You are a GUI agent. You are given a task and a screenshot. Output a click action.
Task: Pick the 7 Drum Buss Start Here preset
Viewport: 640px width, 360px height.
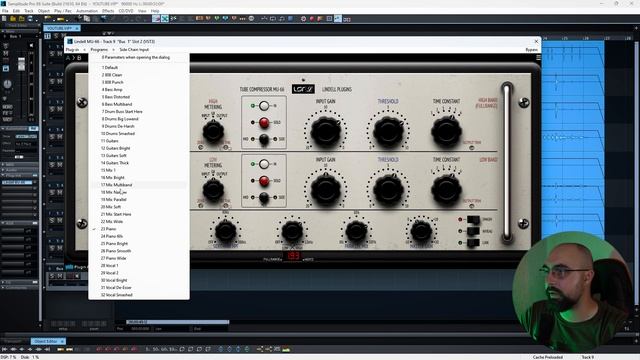coord(139,111)
